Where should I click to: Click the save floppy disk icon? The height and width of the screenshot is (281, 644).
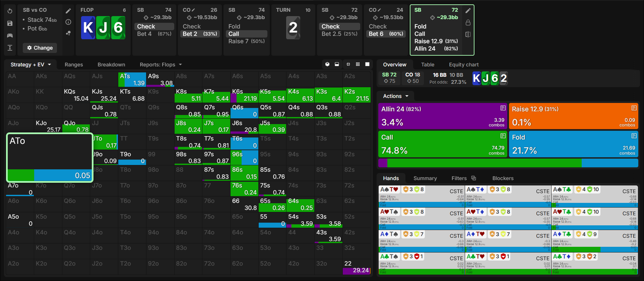[x=10, y=23]
